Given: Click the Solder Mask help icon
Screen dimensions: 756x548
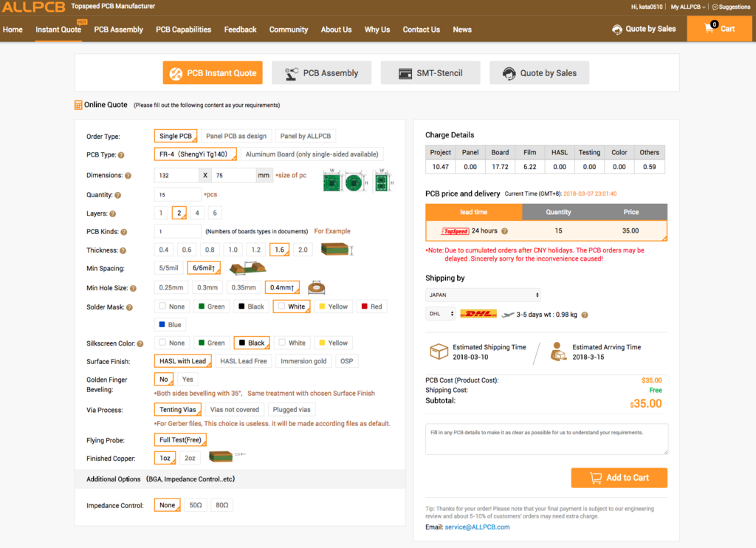Looking at the screenshot, I should click(x=129, y=307).
